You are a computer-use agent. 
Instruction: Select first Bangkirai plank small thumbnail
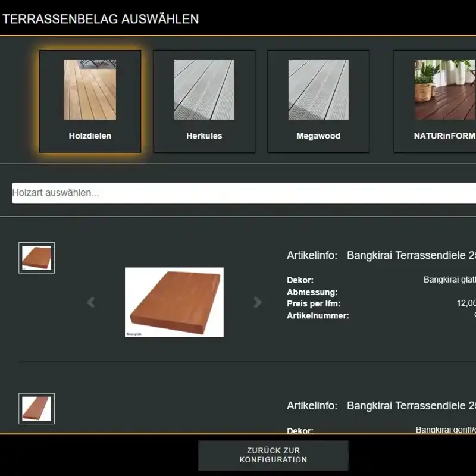37,258
